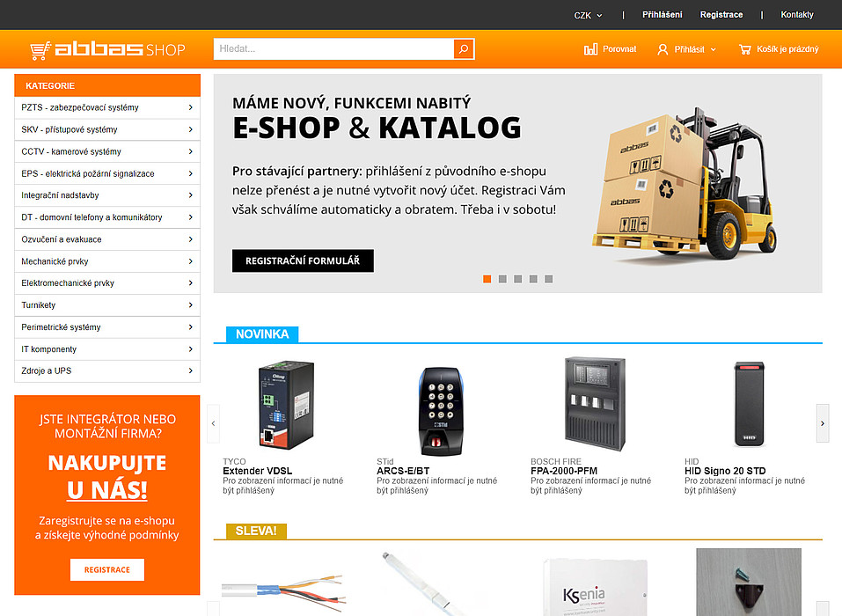Expand the Turnikety category arrow
The height and width of the screenshot is (616, 842).
(190, 305)
